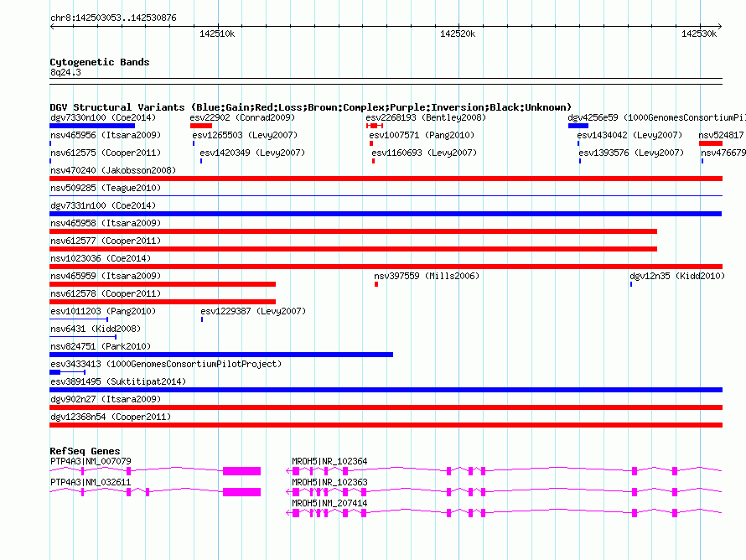Open variant nsv612578 (Cooper2011) label

(x=106, y=293)
